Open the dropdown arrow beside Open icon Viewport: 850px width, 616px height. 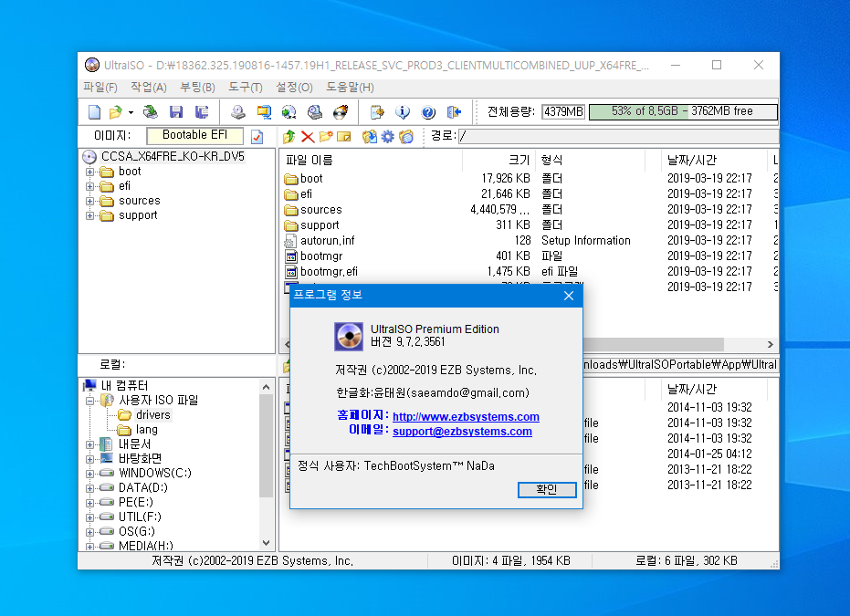click(x=131, y=112)
